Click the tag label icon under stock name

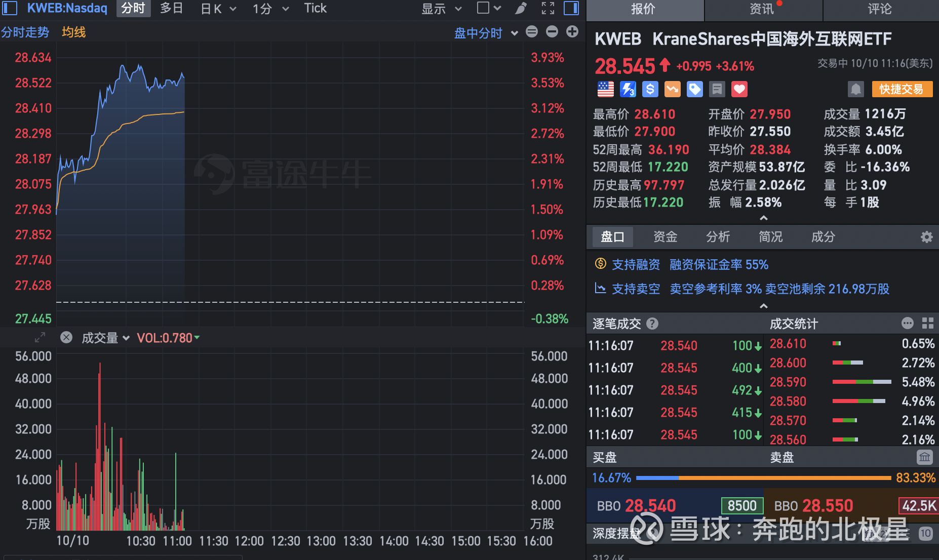694,89
